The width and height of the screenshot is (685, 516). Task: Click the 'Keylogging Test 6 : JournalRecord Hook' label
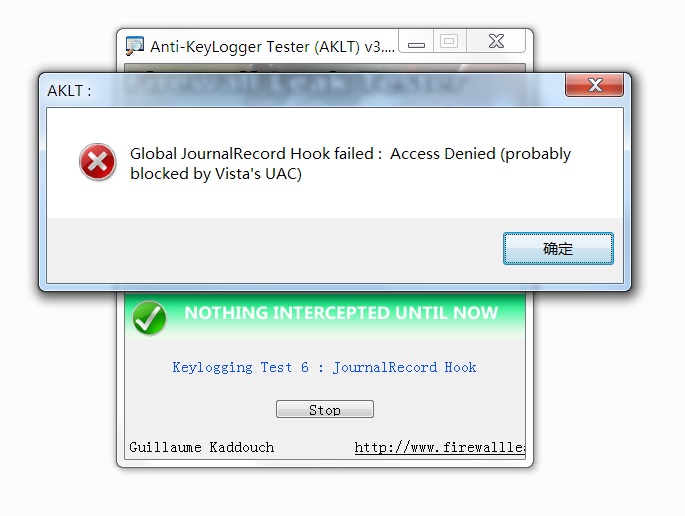[x=324, y=367]
